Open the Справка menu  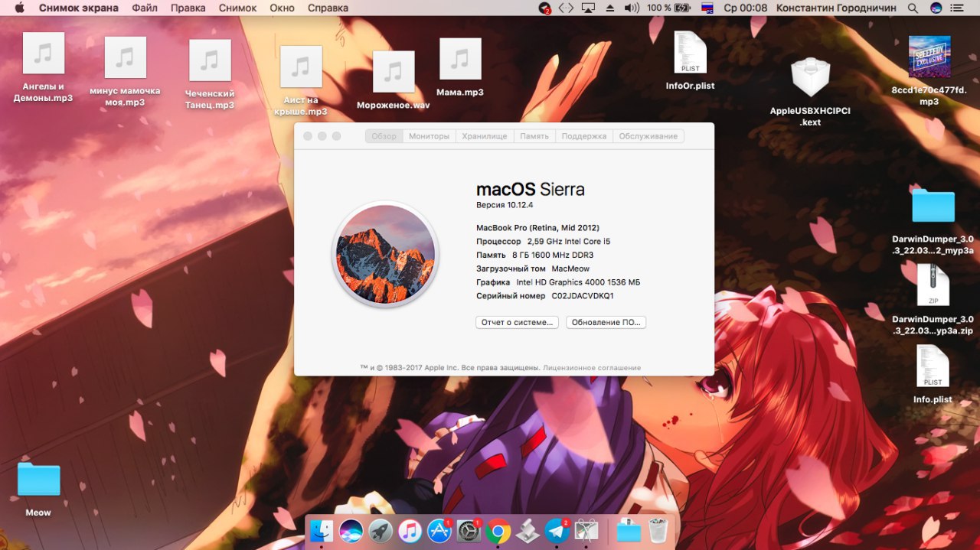[x=328, y=8]
